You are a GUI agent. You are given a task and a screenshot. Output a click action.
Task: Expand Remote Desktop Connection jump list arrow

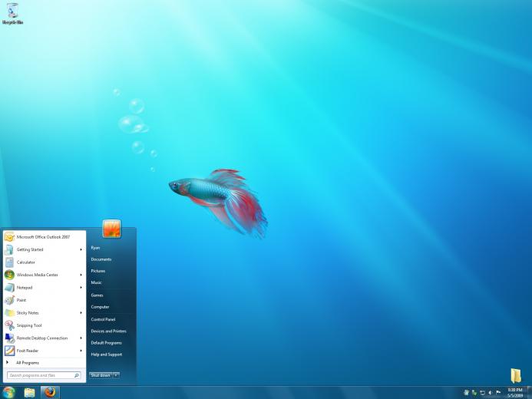[x=81, y=338]
